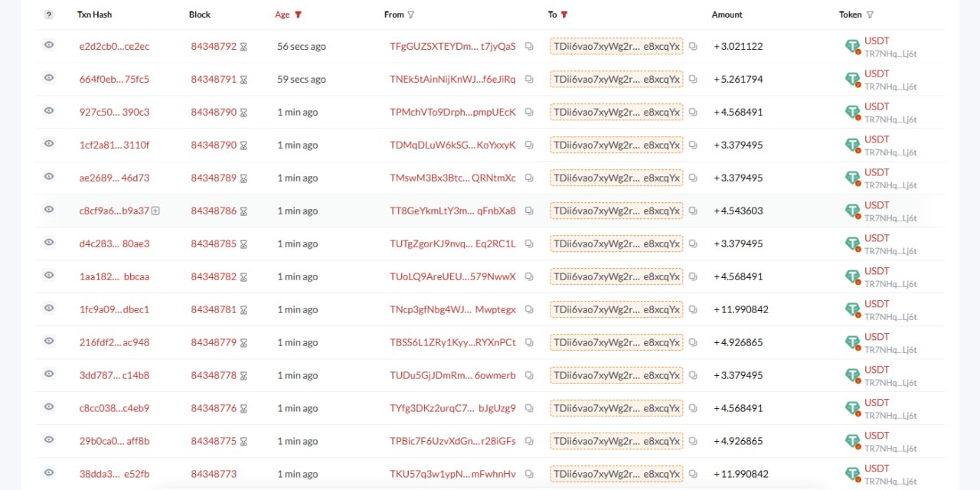This screenshot has height=490, width=980.
Task: Open the Age column filter
Action: pos(298,15)
